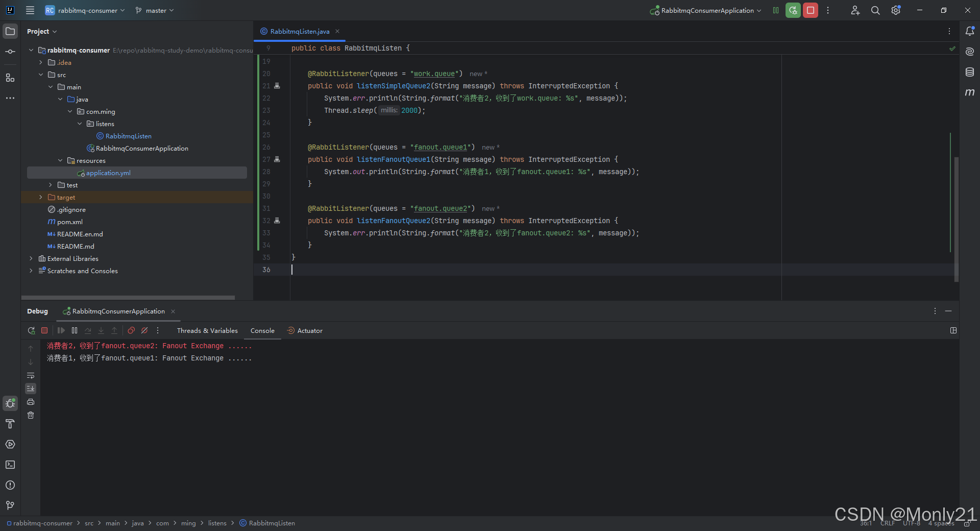980x531 pixels.
Task: View breakpoints in the Debug toolbar
Action: tap(131, 331)
